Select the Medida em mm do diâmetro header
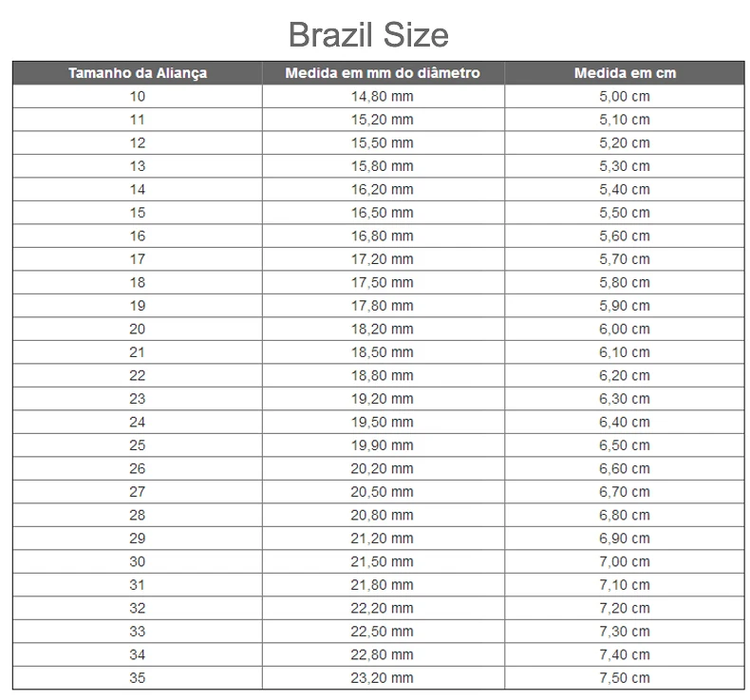This screenshot has height=700, width=750. pos(384,73)
